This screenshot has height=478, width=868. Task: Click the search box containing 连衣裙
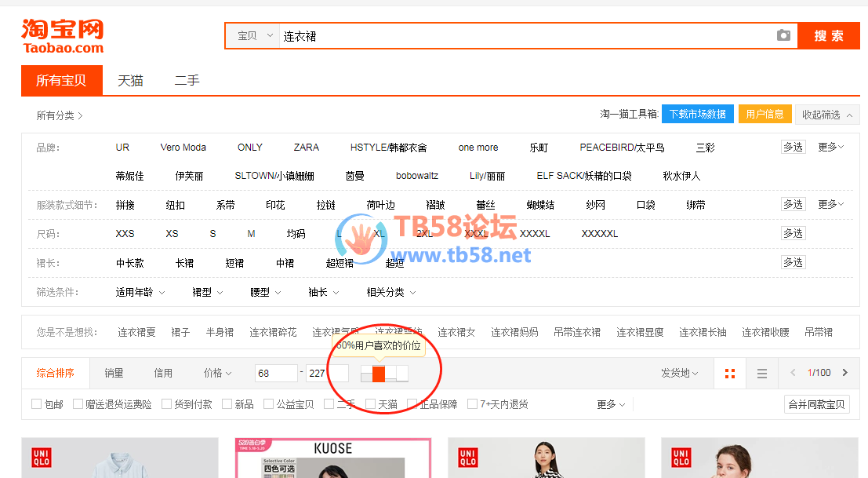click(526, 36)
